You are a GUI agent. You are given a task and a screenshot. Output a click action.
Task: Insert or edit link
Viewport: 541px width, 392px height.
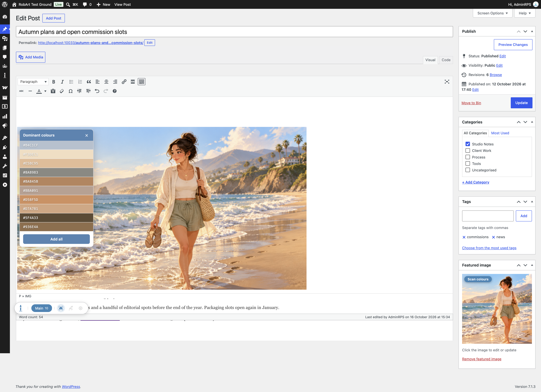pos(124,82)
